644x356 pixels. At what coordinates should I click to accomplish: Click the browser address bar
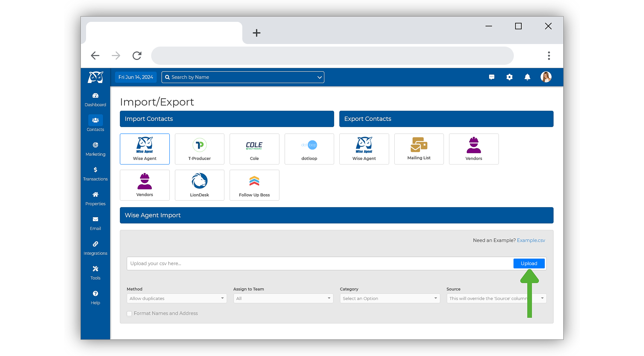[x=332, y=56]
